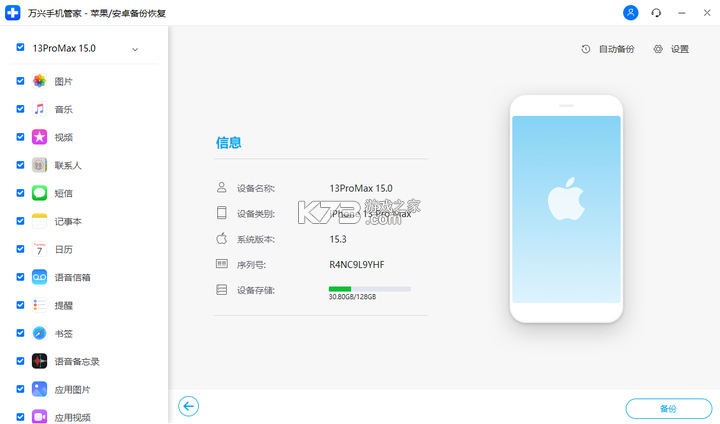Click the app logo in title bar
720x424 pixels.
[x=12, y=12]
